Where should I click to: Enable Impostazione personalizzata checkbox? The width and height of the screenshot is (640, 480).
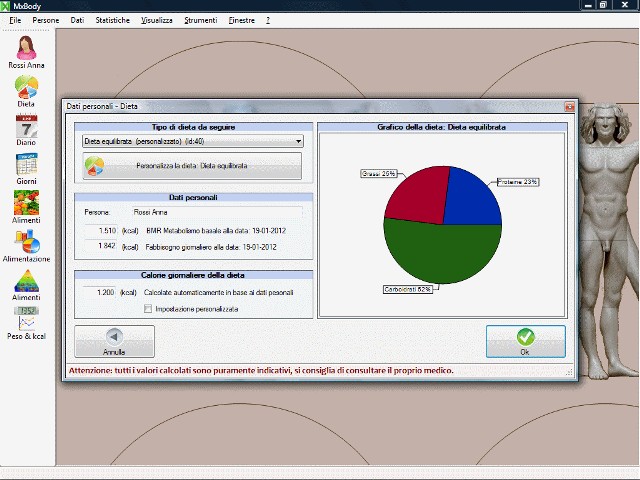(148, 309)
